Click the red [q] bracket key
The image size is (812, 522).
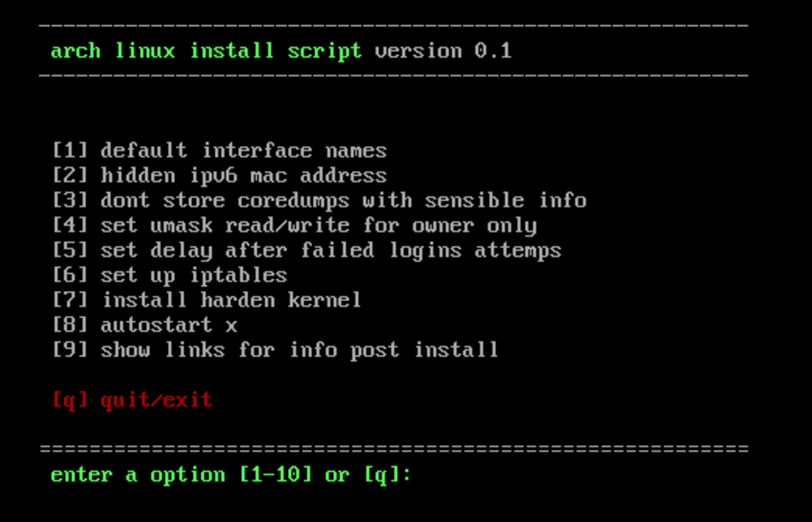[x=69, y=400]
